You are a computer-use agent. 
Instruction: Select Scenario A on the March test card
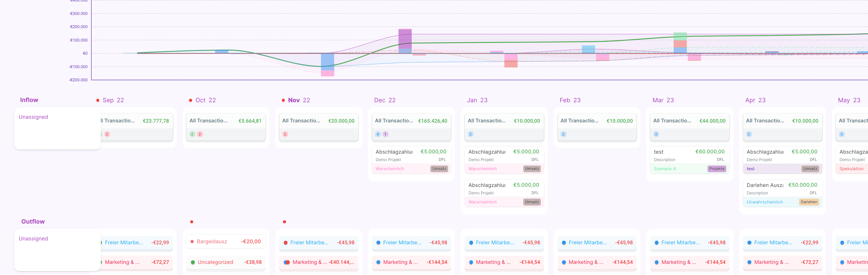[665, 169]
